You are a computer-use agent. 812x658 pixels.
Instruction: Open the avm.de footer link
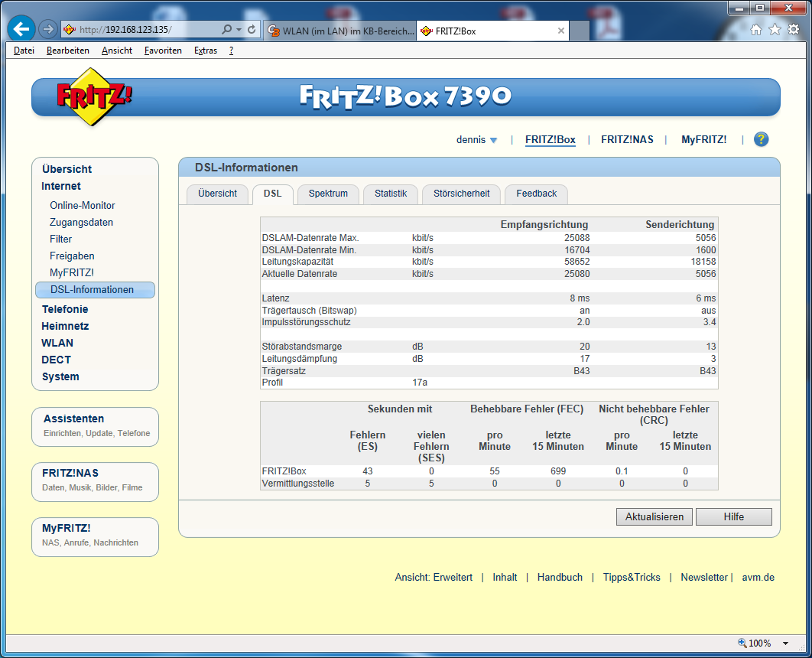tap(758, 577)
